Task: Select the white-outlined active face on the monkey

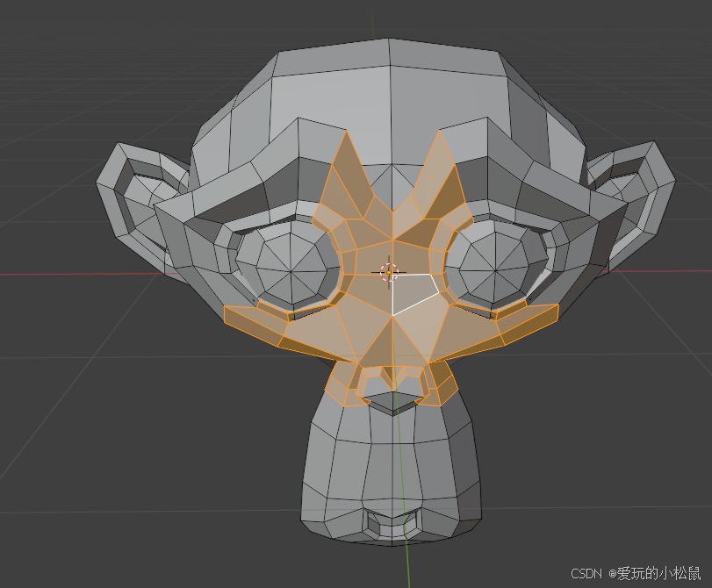Action: click(413, 293)
